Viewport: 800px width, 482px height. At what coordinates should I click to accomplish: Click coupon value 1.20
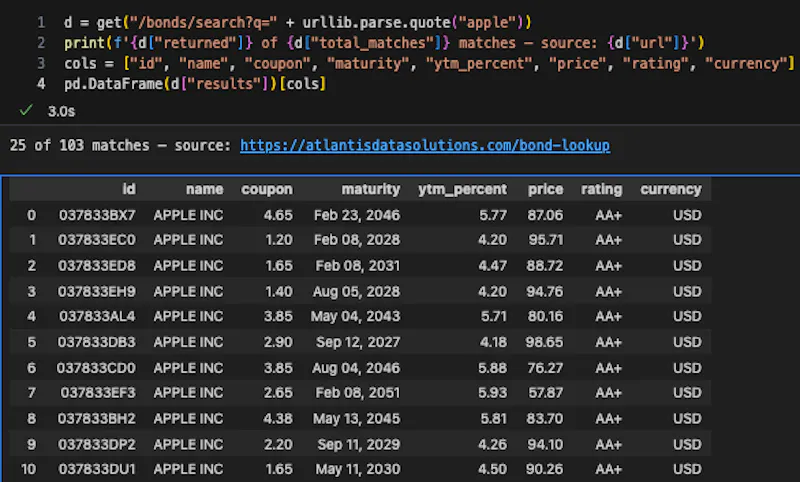point(280,240)
